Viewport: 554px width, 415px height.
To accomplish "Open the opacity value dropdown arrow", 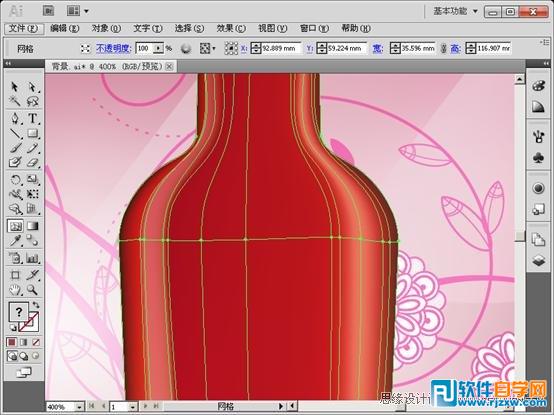I will 159,48.
